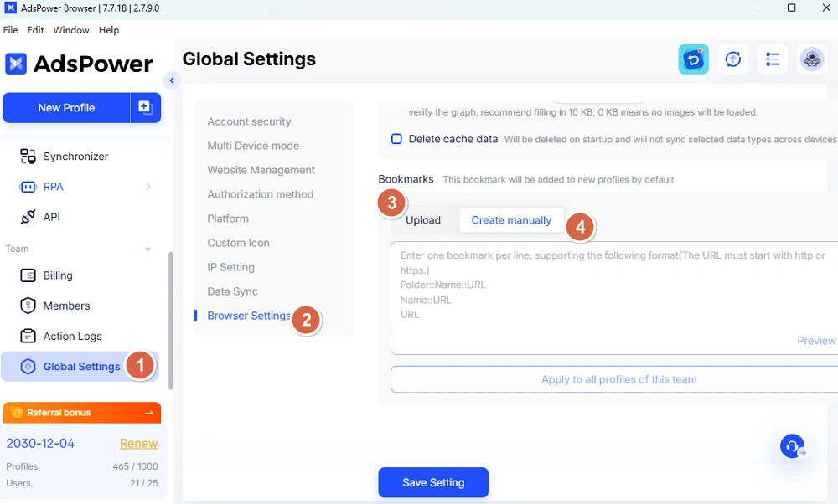This screenshot has height=504, width=838.
Task: Open the API icon in sidebar
Action: click(28, 217)
